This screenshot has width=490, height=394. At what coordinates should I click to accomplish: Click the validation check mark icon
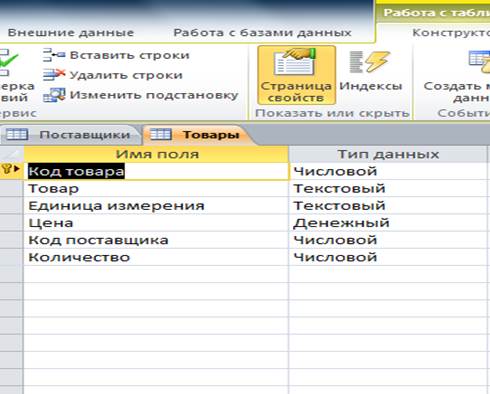pyautogui.click(x=8, y=61)
